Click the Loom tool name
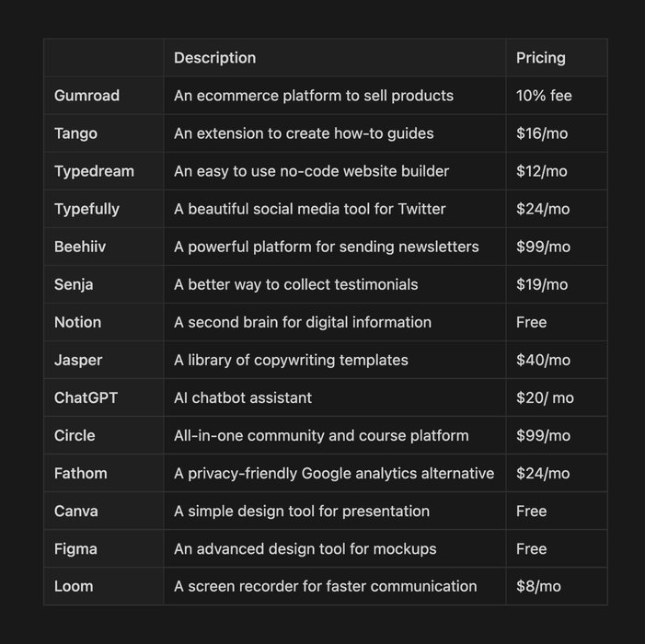The width and height of the screenshot is (645, 644). click(x=74, y=586)
